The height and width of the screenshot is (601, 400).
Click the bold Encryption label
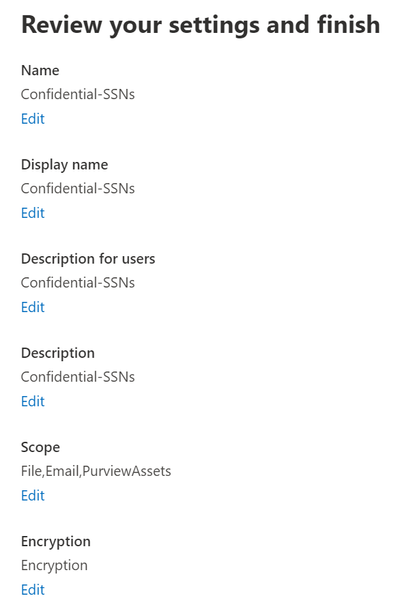(56, 542)
